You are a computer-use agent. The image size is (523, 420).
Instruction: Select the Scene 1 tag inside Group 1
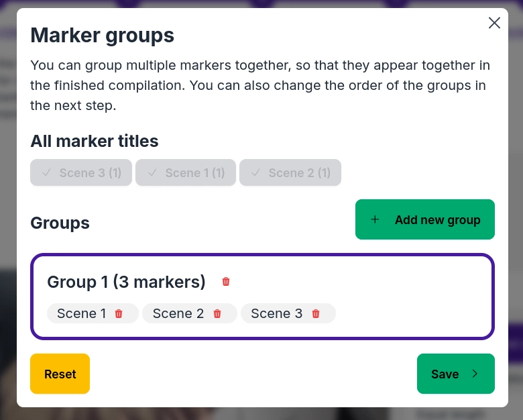click(81, 313)
